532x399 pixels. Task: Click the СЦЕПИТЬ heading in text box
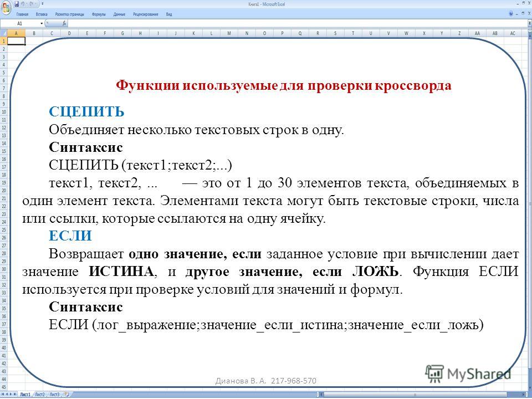tap(86, 111)
